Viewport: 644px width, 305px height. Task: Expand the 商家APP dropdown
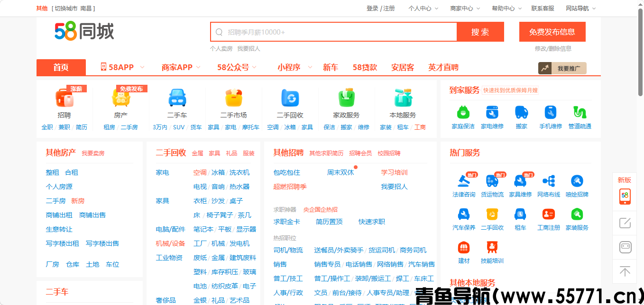(x=181, y=67)
